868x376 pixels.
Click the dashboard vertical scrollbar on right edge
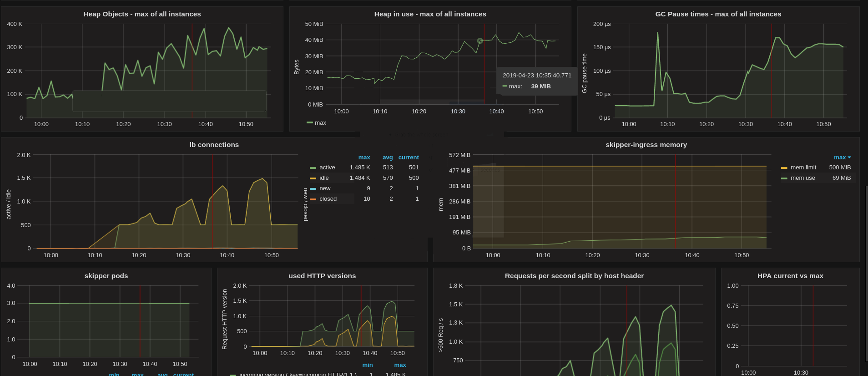[x=866, y=273]
